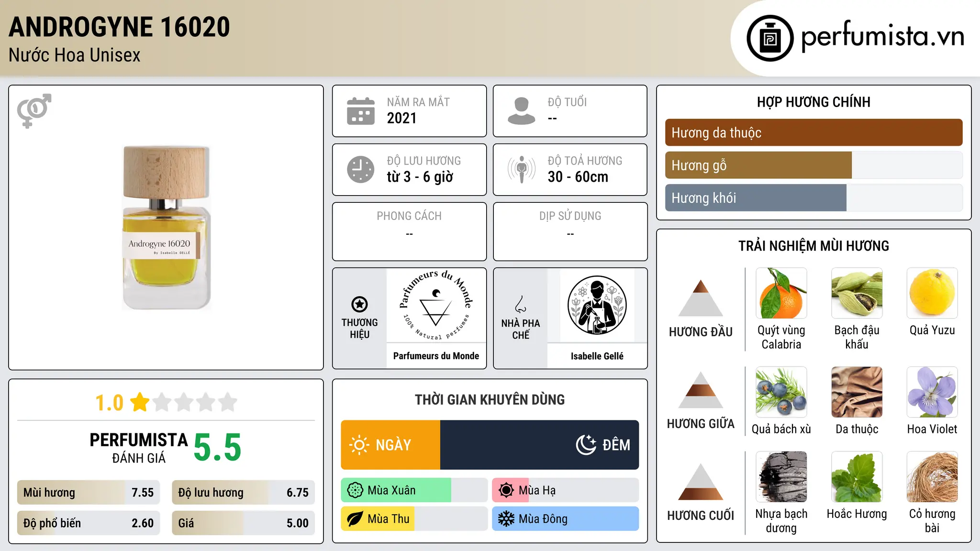Click the Isabelle Gellé perfumer name
The height and width of the screenshot is (551, 980).
[x=597, y=356]
